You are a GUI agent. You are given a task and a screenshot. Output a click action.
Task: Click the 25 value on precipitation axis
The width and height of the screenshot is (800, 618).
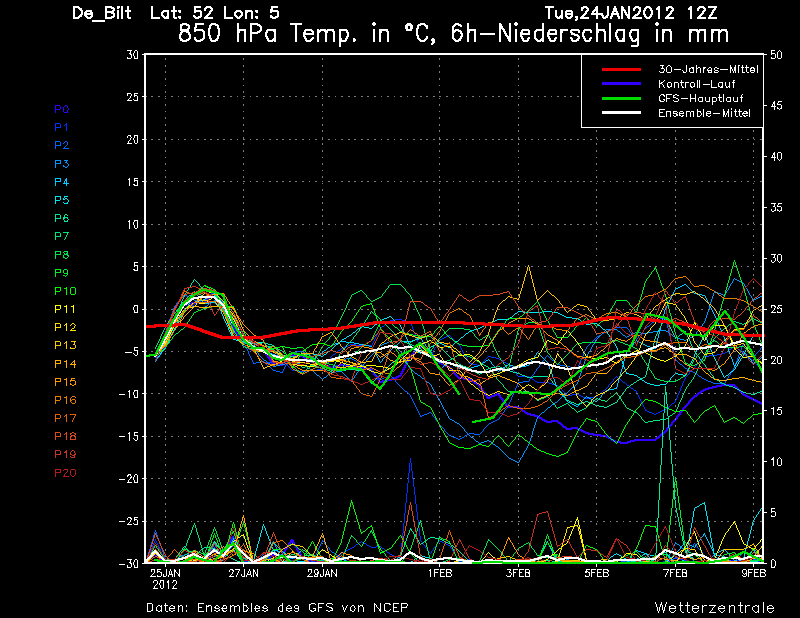pyautogui.click(x=776, y=309)
